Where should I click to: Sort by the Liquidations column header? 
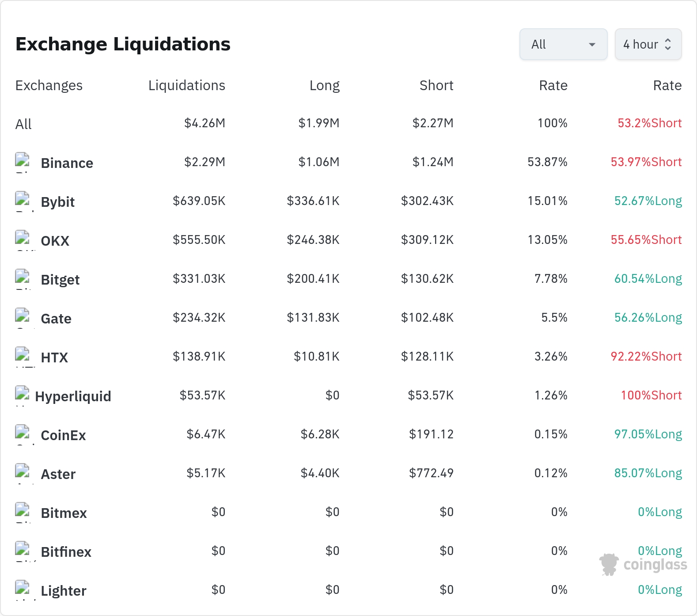point(186,85)
